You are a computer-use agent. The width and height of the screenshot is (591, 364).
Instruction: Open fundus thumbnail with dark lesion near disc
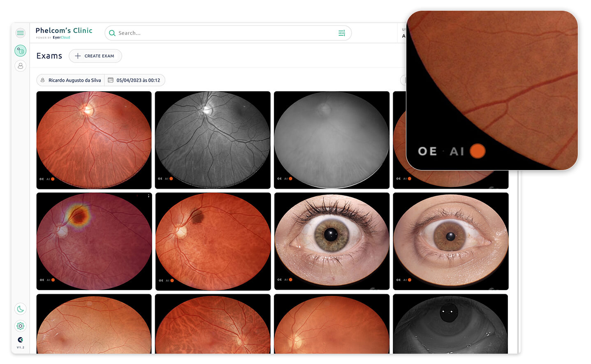[x=213, y=242]
